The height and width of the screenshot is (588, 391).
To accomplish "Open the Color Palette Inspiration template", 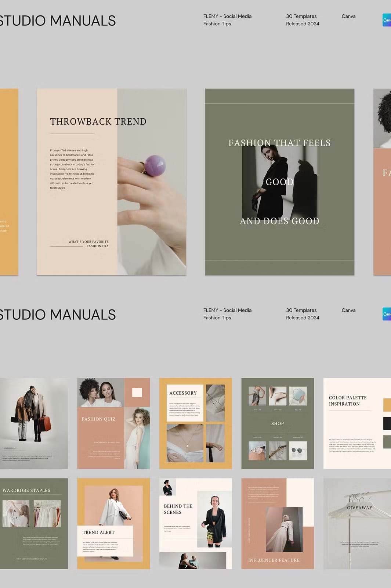I will click(357, 423).
